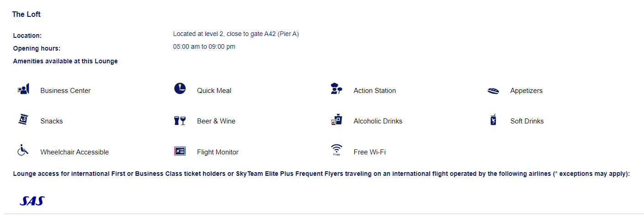
Task: Click the Business Center text label
Action: (65, 91)
